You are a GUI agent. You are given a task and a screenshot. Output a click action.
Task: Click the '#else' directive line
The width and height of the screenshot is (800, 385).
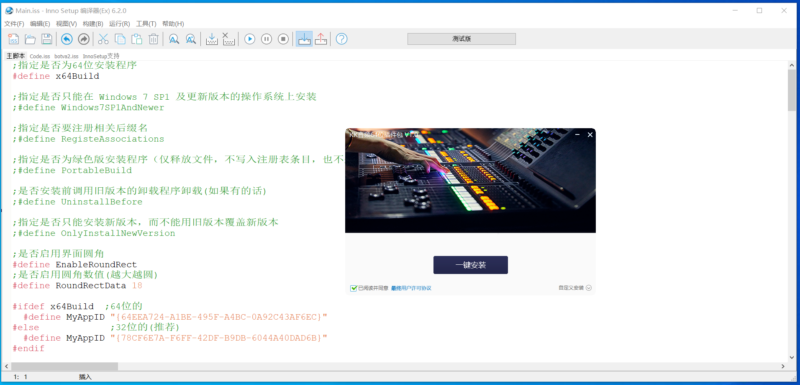[x=26, y=328]
